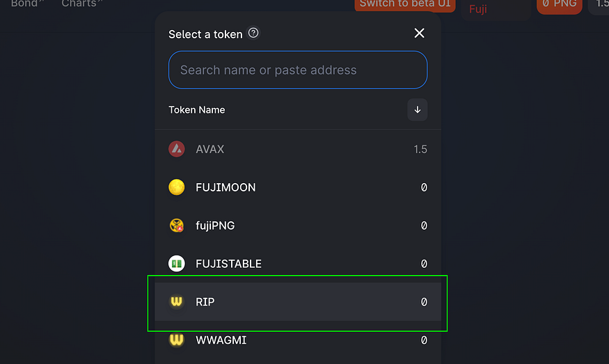
Task: Pick the WWAGMI token name
Action: (x=221, y=340)
